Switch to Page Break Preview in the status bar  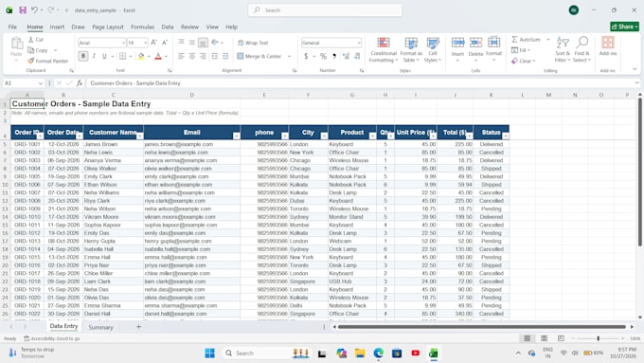coord(561,338)
